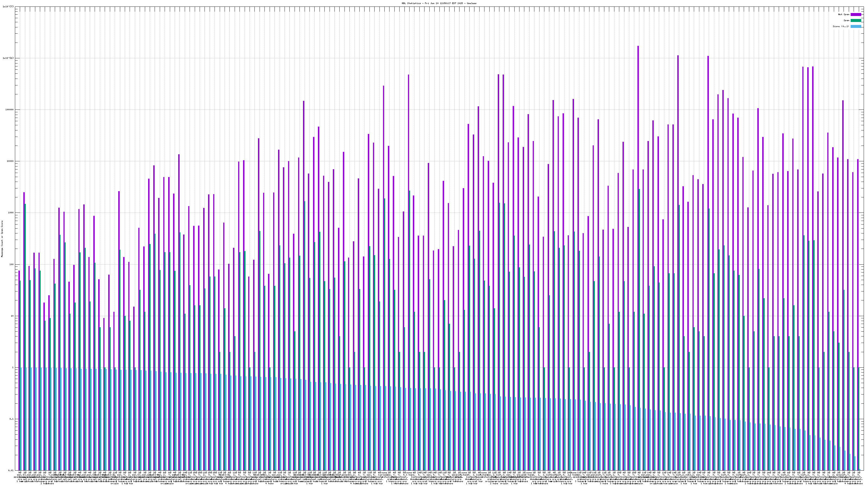Click the 10000 y-axis tick label
The width and height of the screenshot is (868, 488).
click(10, 161)
